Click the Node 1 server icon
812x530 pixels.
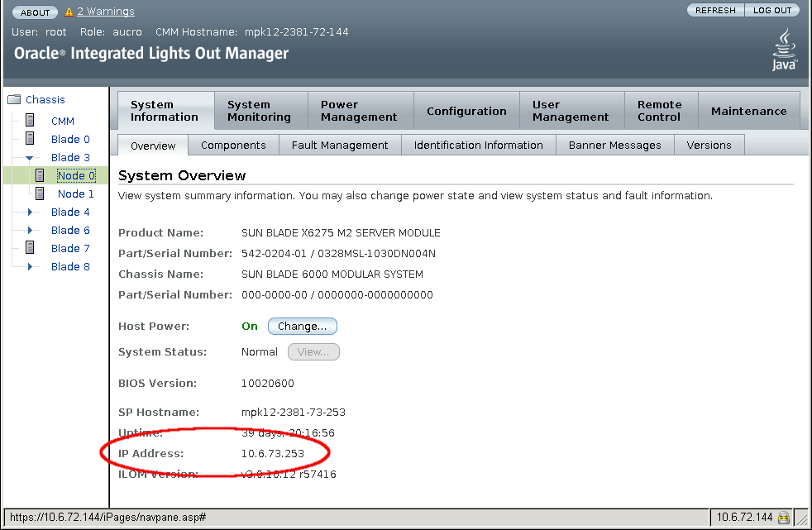(x=39, y=193)
